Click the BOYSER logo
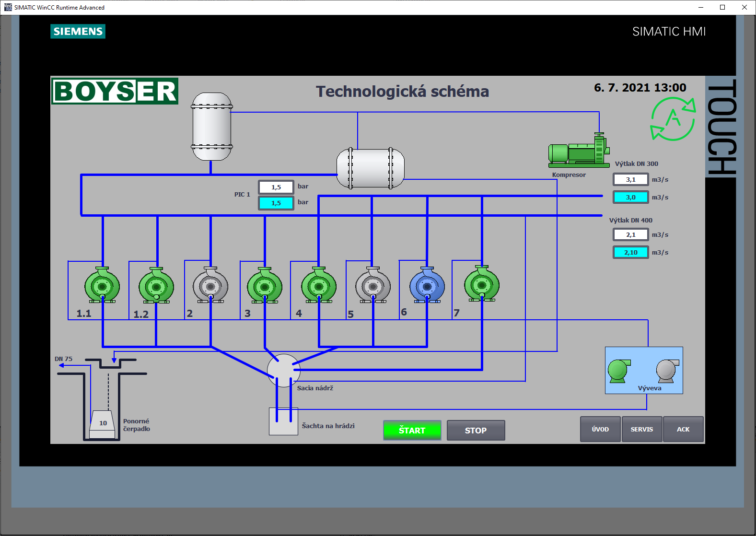The height and width of the screenshot is (536, 756). [115, 91]
